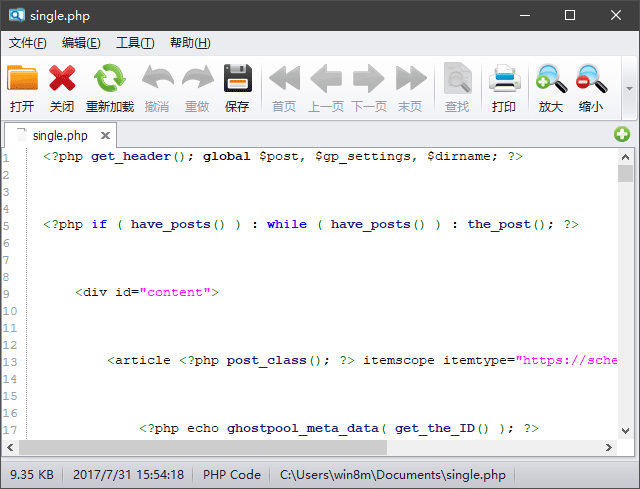640x489 pixels.
Task: Add a new tab with green plus icon
Action: point(622,134)
